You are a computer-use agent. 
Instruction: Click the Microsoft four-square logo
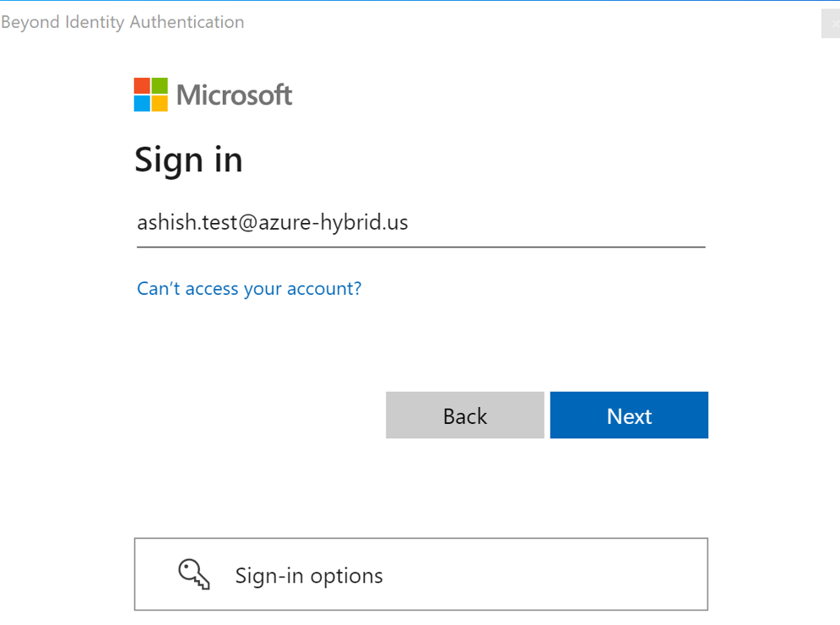[151, 95]
